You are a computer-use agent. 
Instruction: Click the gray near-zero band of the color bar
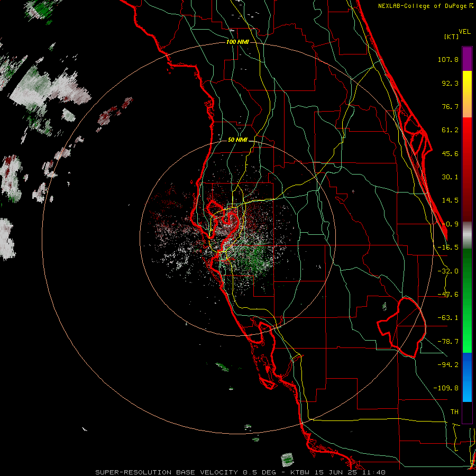[467, 235]
